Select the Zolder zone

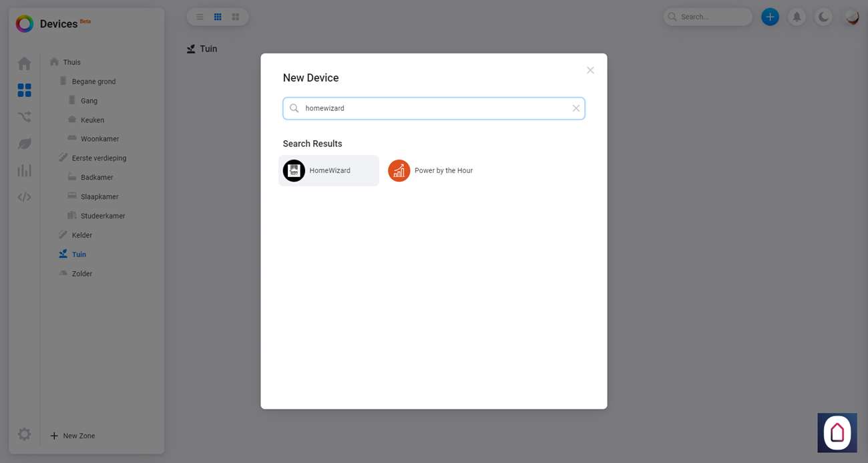point(81,274)
